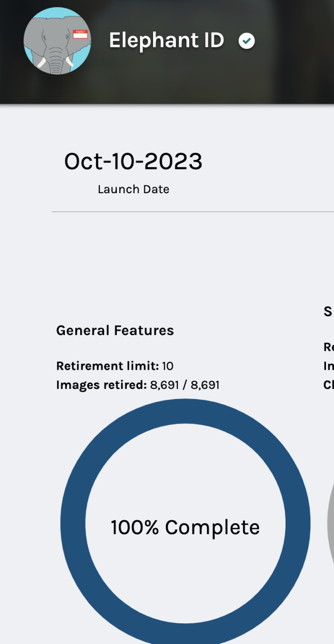The image size is (334, 644).
Task: Click the gray progress ring at right edge
Action: (330, 523)
